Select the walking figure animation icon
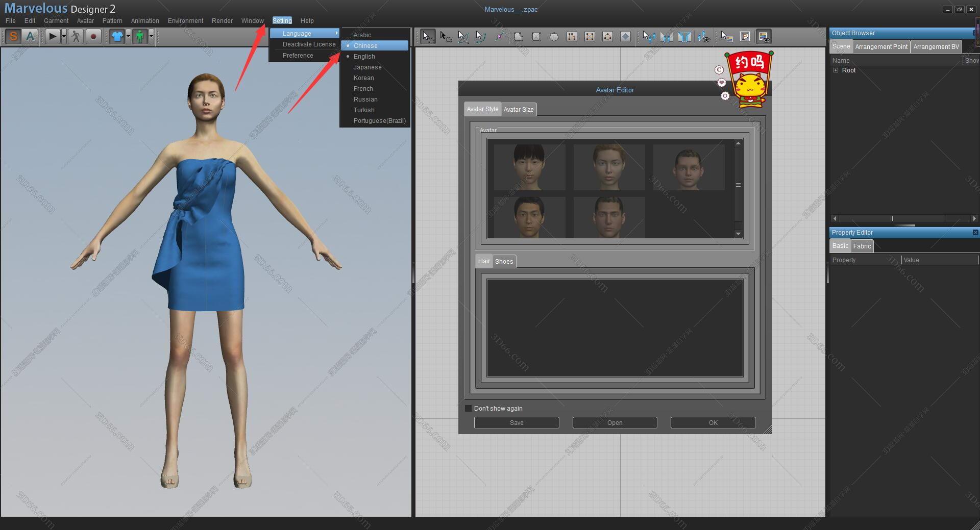Viewport: 980px width, 530px height. tap(76, 36)
